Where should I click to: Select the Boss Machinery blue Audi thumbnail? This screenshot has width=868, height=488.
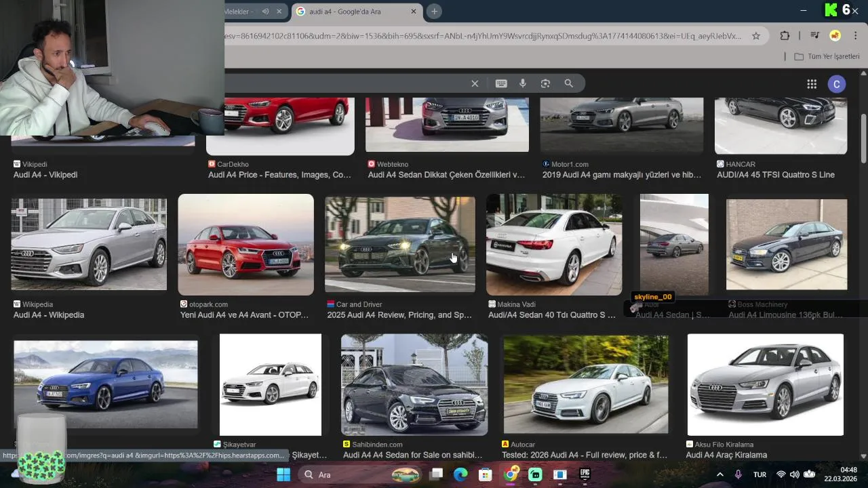click(787, 245)
